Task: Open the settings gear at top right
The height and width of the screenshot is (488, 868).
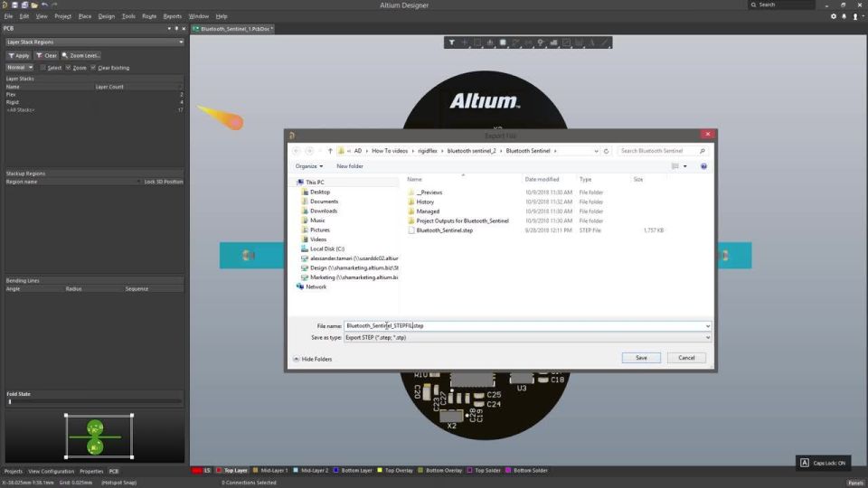Action: 834,16
